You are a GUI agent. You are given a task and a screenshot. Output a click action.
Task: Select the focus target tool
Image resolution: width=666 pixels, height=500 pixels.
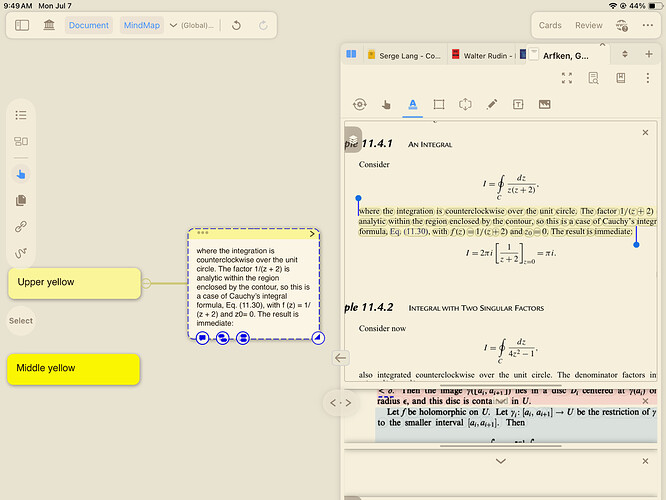pos(360,105)
